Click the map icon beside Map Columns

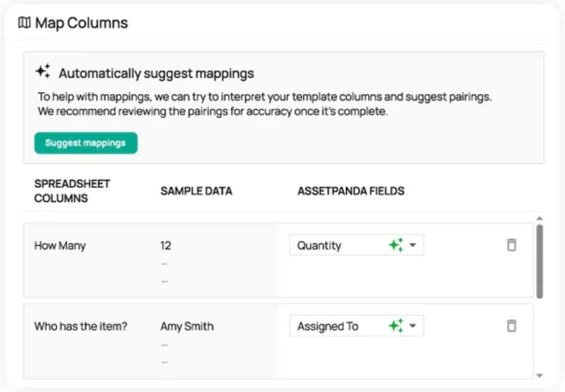(24, 23)
